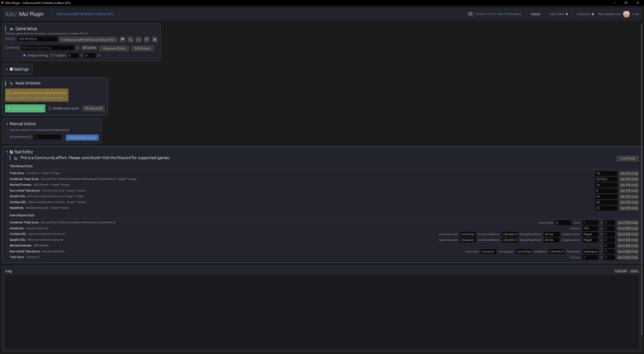Clear the gamertag field with the X icon
This screenshot has width=644, height=354.
(x=78, y=48)
